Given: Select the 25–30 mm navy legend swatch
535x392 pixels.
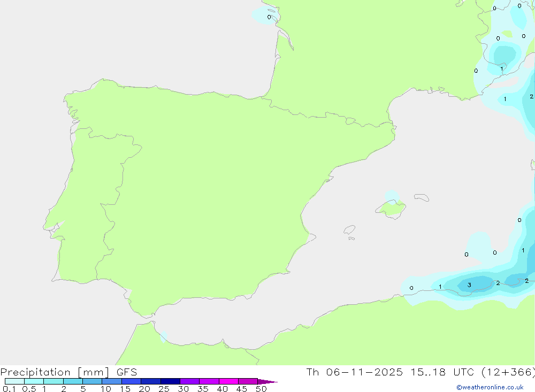Looking at the screenshot, I should pos(170,381).
